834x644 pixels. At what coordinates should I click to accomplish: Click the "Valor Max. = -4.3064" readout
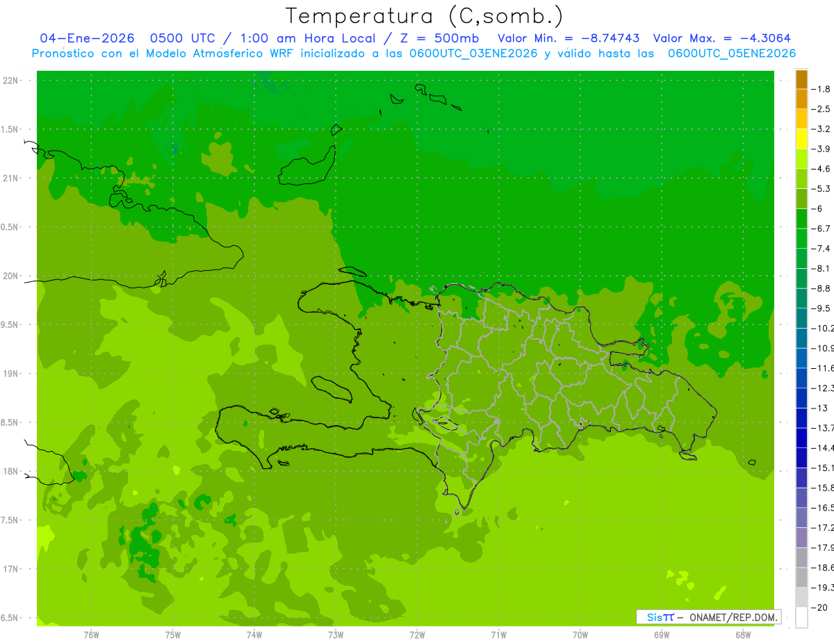(x=721, y=38)
